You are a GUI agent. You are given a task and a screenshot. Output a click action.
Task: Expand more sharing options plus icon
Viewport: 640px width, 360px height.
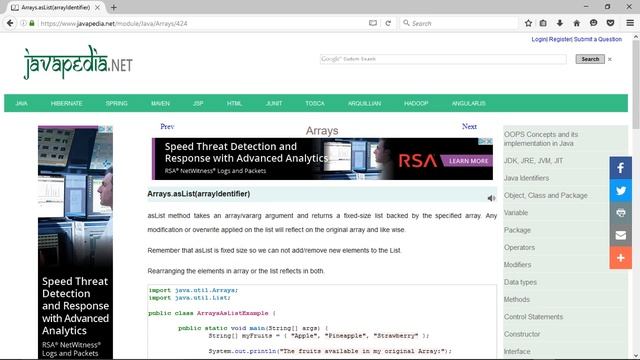[x=620, y=258]
